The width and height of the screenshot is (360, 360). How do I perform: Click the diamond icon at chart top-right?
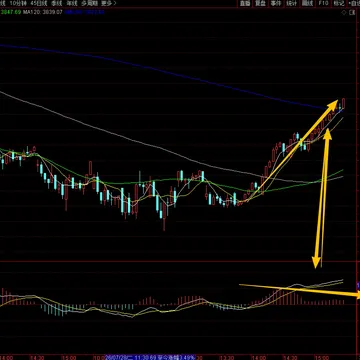point(344,13)
